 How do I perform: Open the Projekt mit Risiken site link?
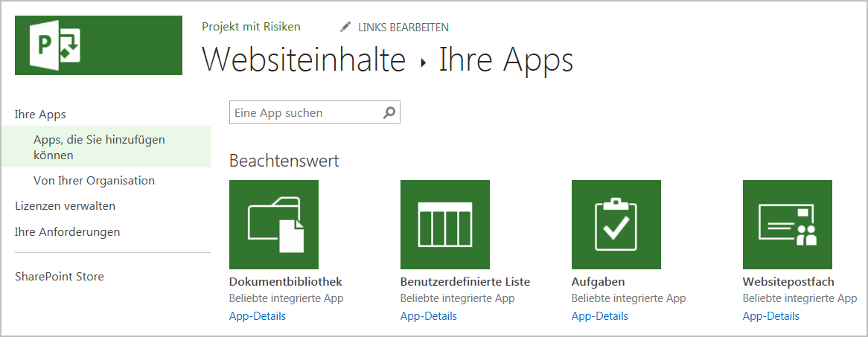coord(251,27)
